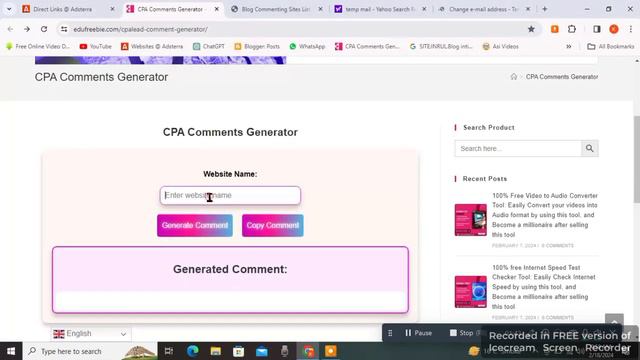Pause the screen recording
This screenshot has width=640, height=360.
[x=418, y=333]
